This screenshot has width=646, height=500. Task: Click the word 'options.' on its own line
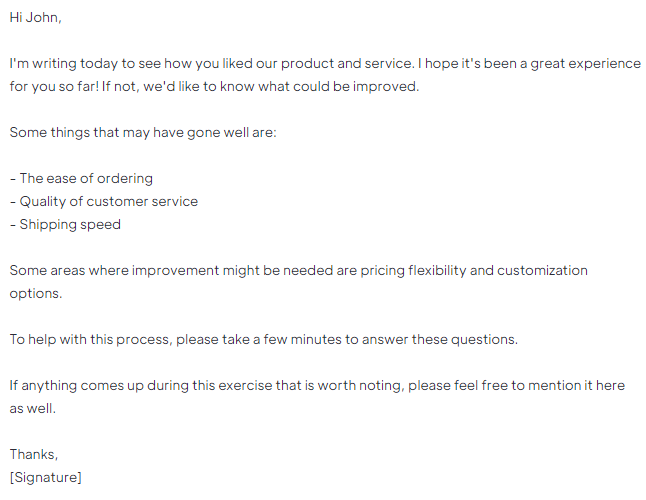click(36, 294)
